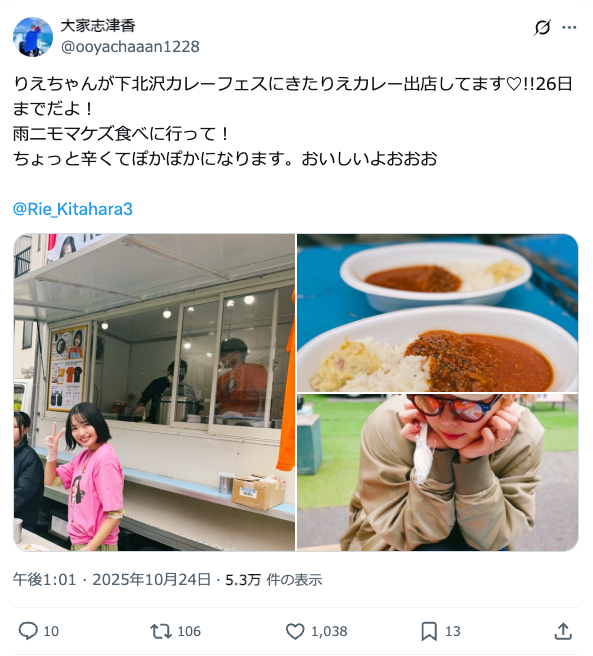This screenshot has height=656, width=593.
Task: Click the 5.3万 件の表示 view count
Action: point(274,580)
